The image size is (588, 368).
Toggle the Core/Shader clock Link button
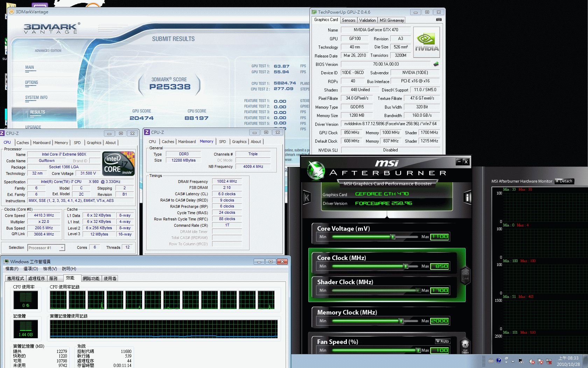point(465,275)
